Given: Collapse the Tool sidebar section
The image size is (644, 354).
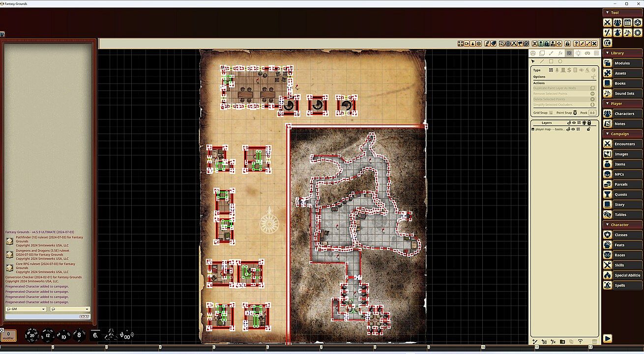Looking at the screenshot, I should pyautogui.click(x=607, y=13).
